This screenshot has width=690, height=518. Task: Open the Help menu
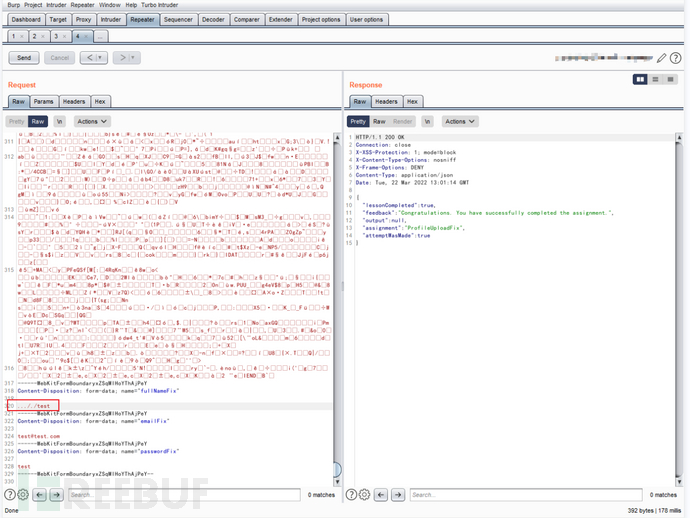pos(131,5)
